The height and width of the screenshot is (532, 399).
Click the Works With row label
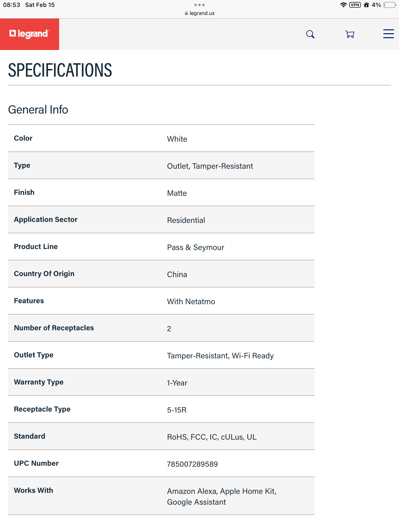[x=33, y=490]
